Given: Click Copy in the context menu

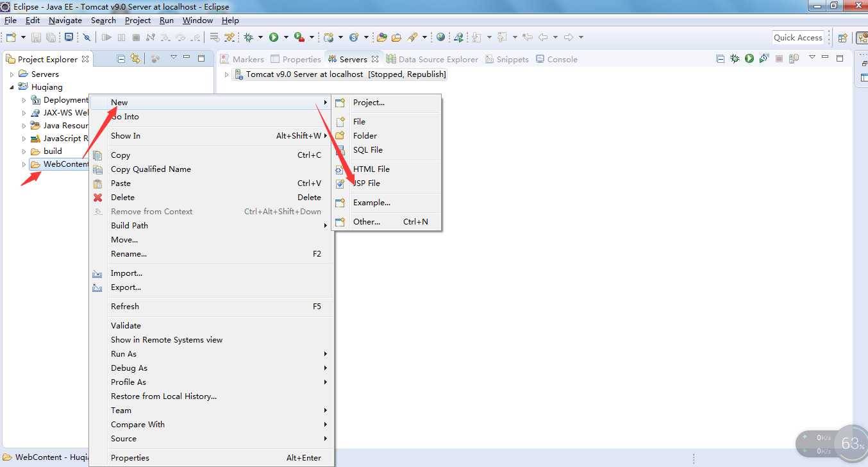Looking at the screenshot, I should tap(212, 155).
